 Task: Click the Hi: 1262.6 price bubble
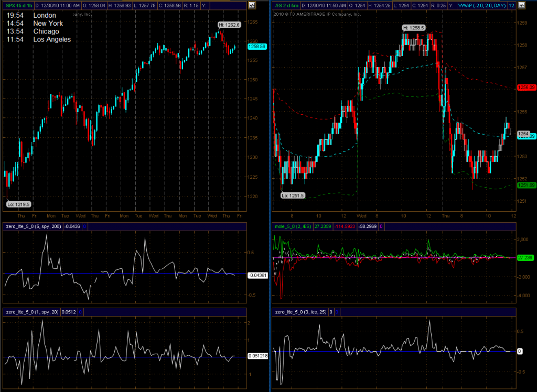(229, 25)
